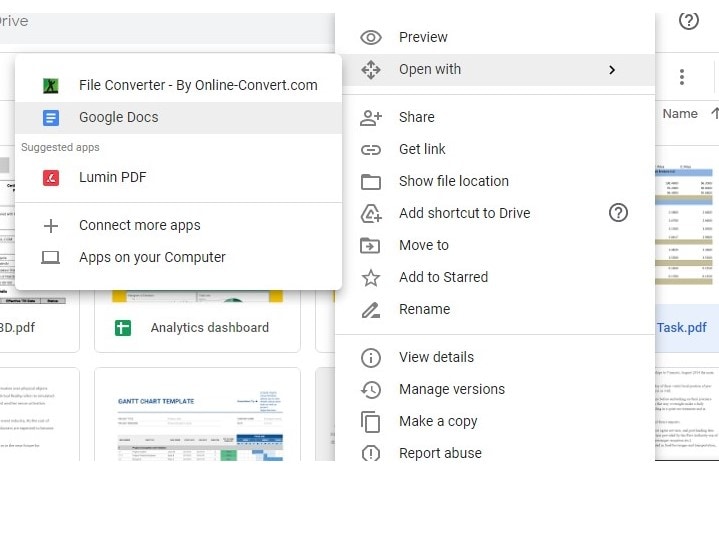Choose Show file location option
Screen dimensions: 719x533
(x=454, y=181)
